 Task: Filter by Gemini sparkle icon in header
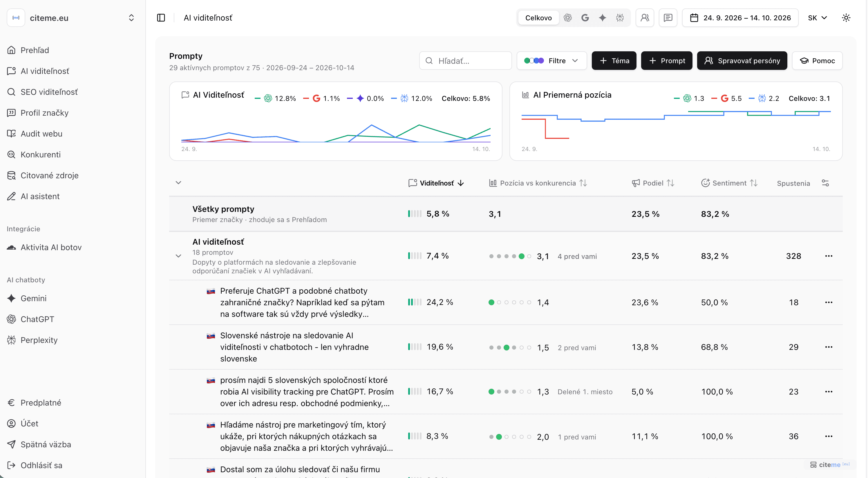[603, 17]
